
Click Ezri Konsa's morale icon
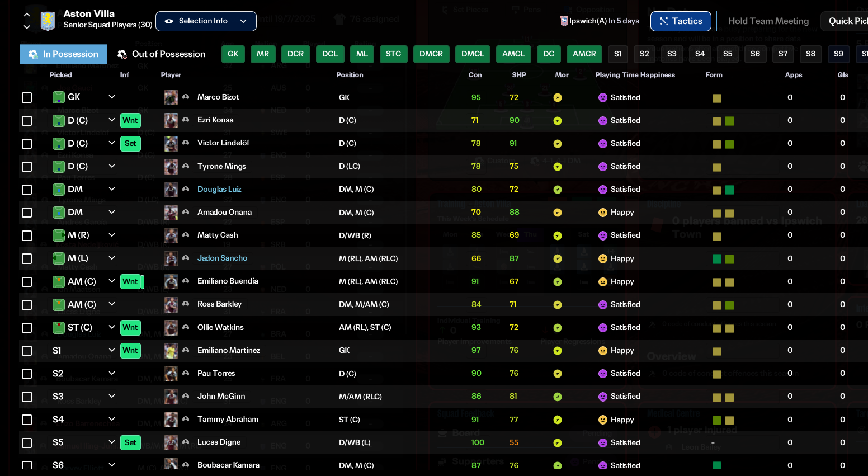pos(558,121)
